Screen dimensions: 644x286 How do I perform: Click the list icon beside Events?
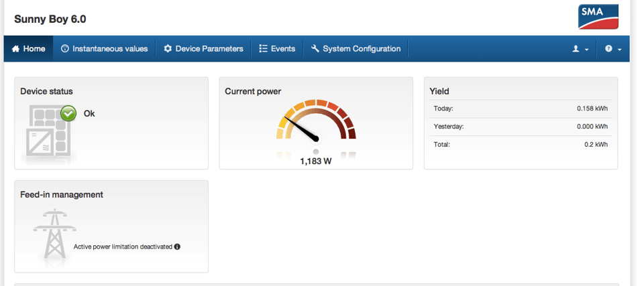tap(263, 49)
